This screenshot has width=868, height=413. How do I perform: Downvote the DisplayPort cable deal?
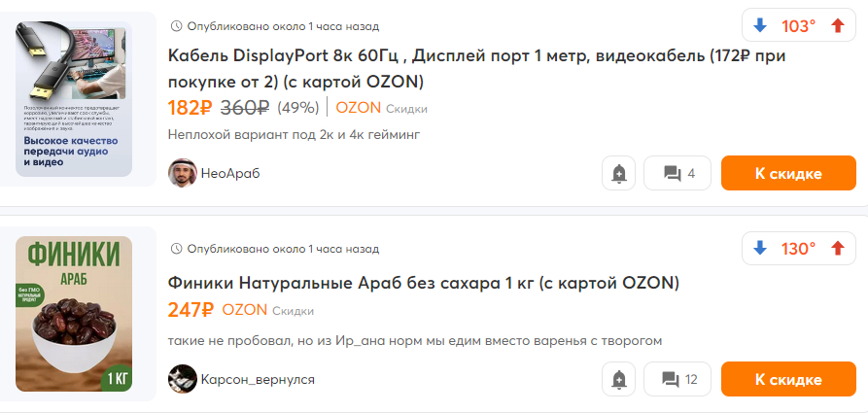[x=760, y=26]
